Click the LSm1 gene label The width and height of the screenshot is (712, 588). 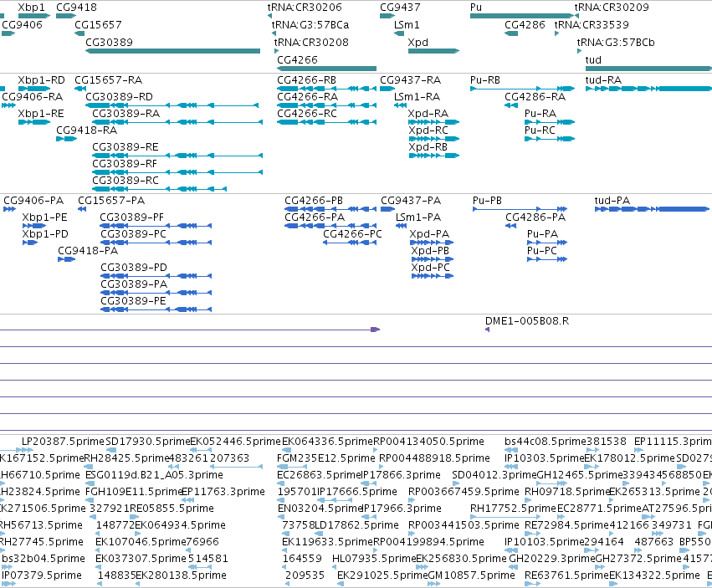[407, 24]
